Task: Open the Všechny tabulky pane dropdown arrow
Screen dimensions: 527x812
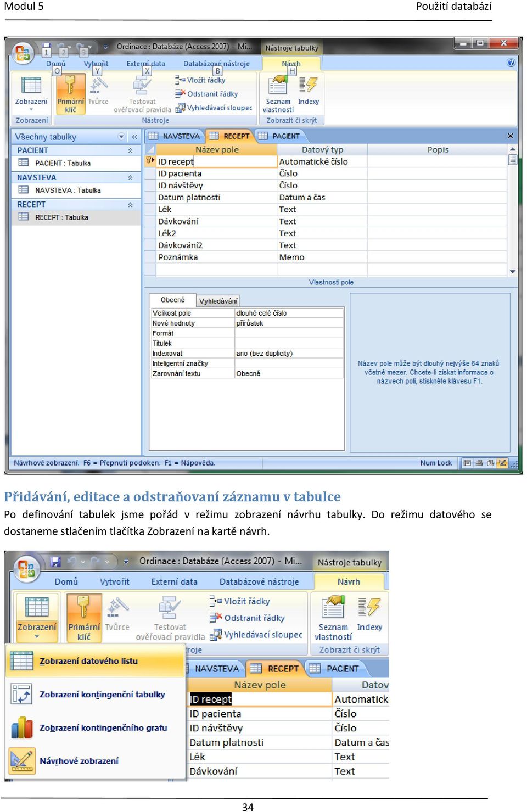Action: pos(121,137)
